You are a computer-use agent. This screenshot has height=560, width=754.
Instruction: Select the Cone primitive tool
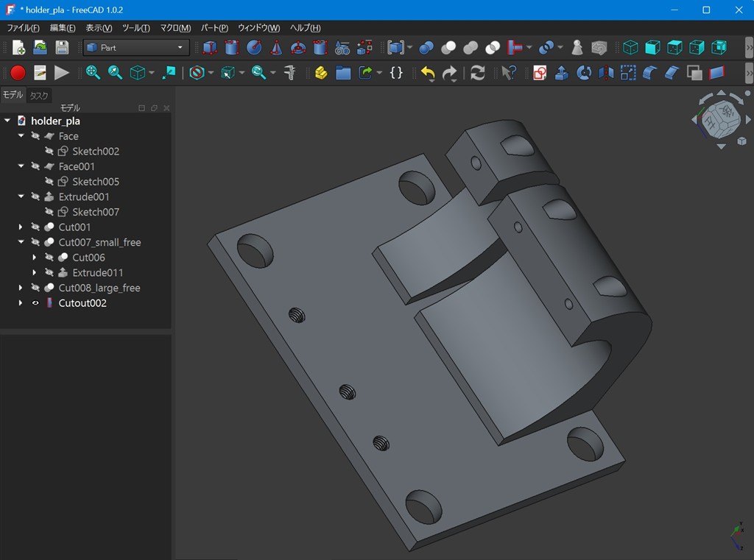pos(276,48)
